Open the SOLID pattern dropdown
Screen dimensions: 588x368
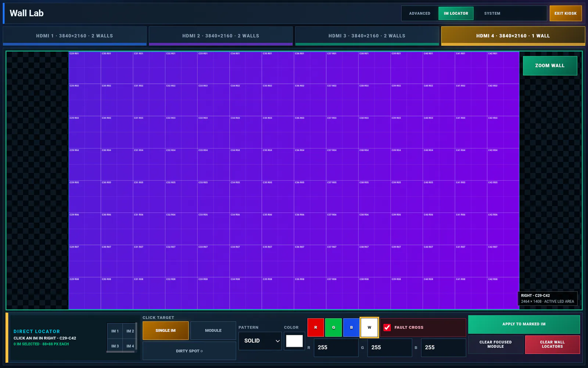click(260, 341)
